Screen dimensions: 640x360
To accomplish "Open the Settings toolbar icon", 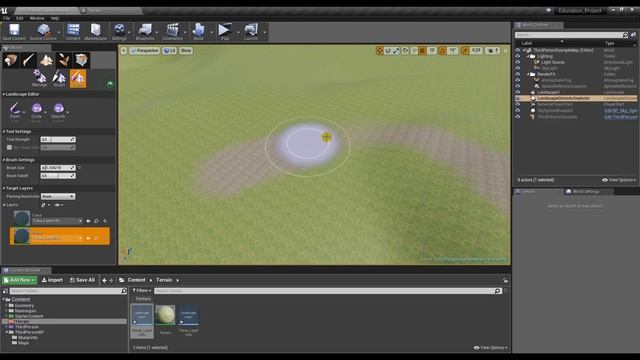I will pyautogui.click(x=119, y=31).
